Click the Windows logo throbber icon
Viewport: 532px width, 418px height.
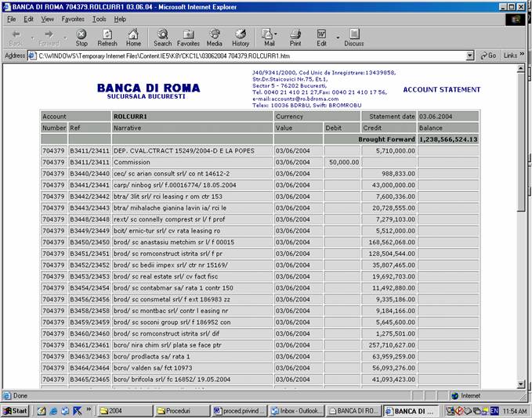click(516, 20)
